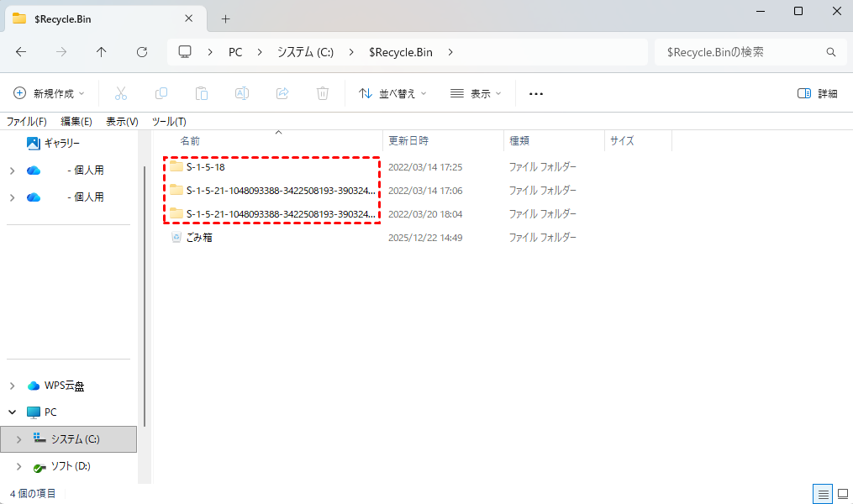This screenshot has width=853, height=504.
Task: Click the 新規作成 button
Action: tap(50, 93)
